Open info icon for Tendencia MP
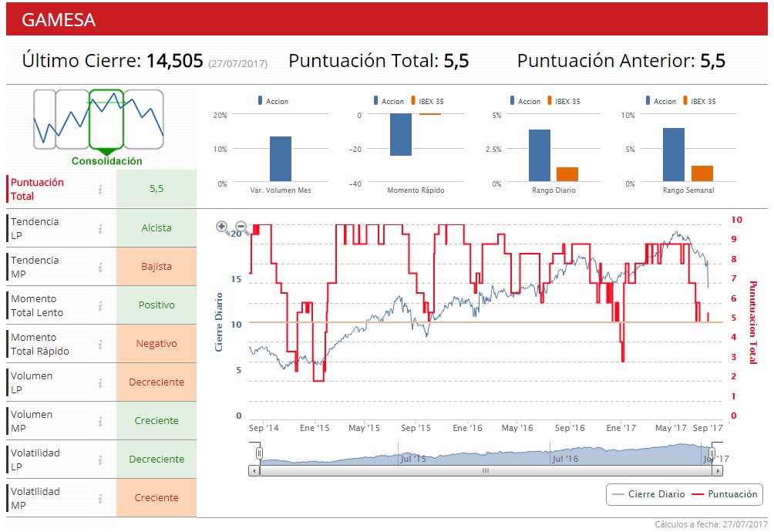The height and width of the screenshot is (532, 774). pos(100,267)
